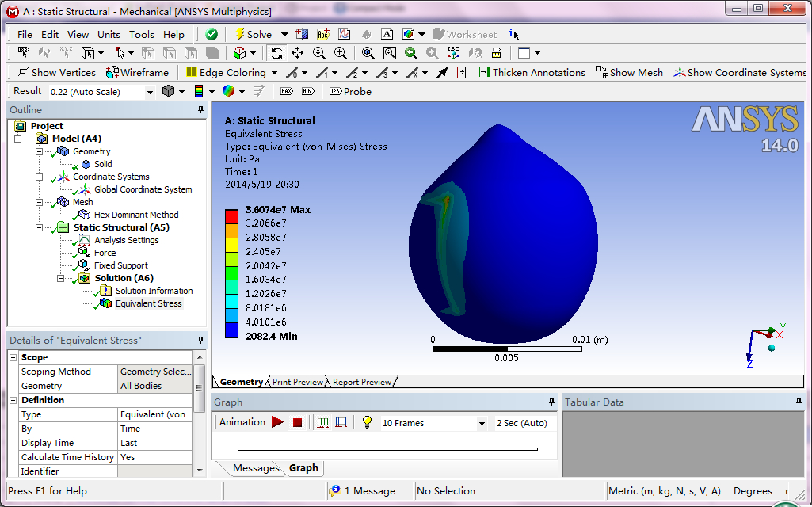Toggle Thicken Annotations
The image size is (812, 507).
(532, 73)
